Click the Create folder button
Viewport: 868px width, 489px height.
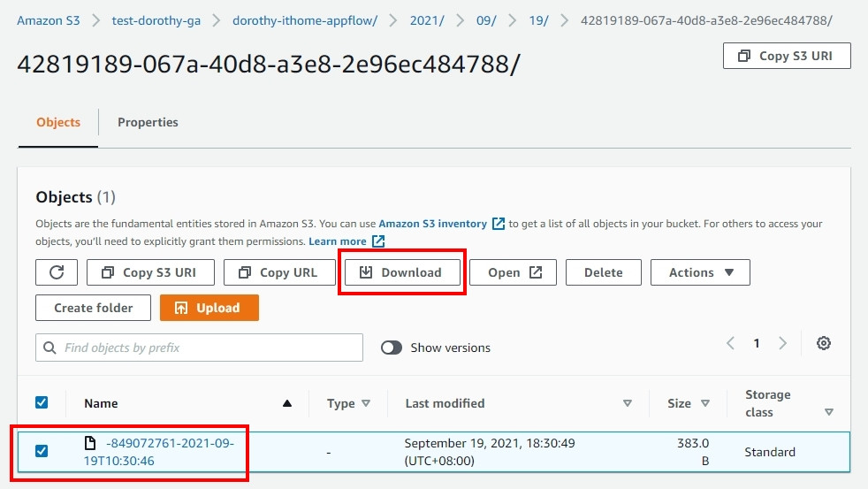(93, 308)
